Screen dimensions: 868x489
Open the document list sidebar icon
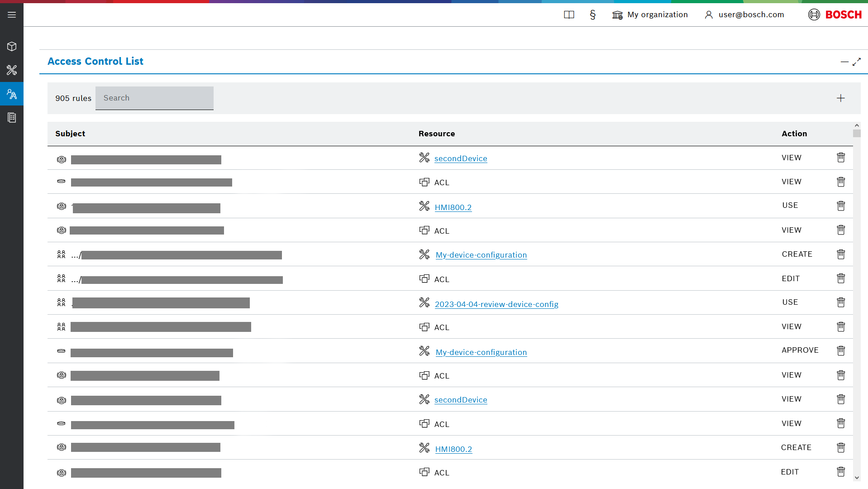(x=12, y=118)
